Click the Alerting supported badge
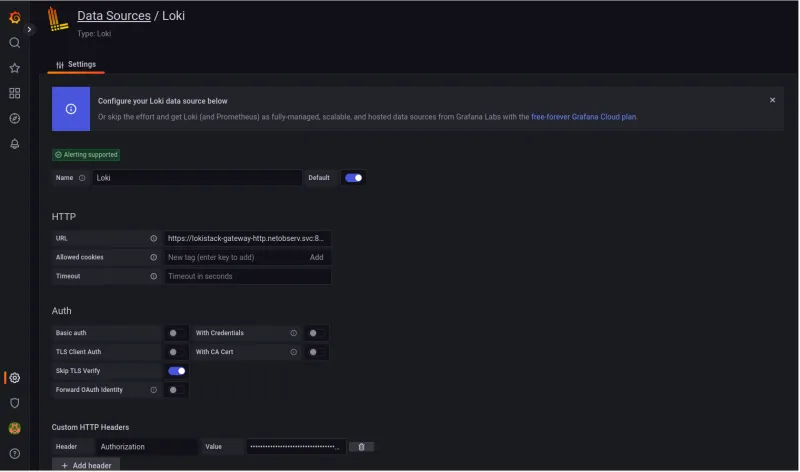Viewport: 800px width, 472px height. click(x=86, y=155)
